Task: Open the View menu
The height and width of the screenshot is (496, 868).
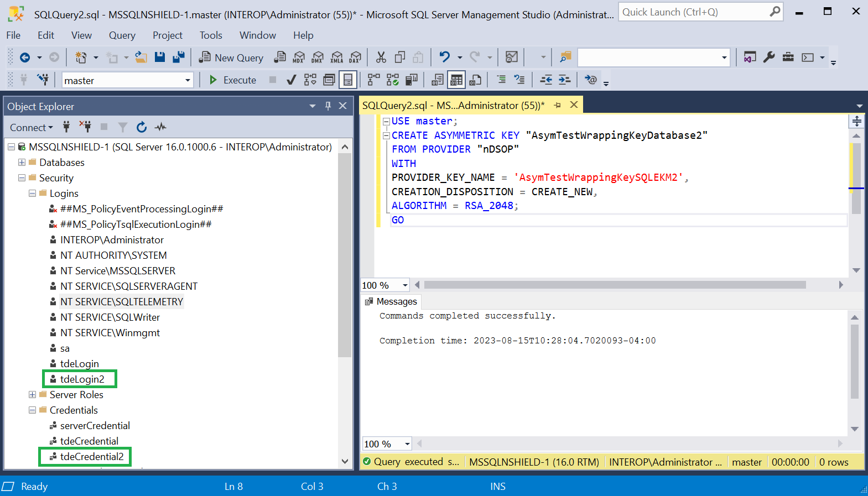Action: (81, 35)
